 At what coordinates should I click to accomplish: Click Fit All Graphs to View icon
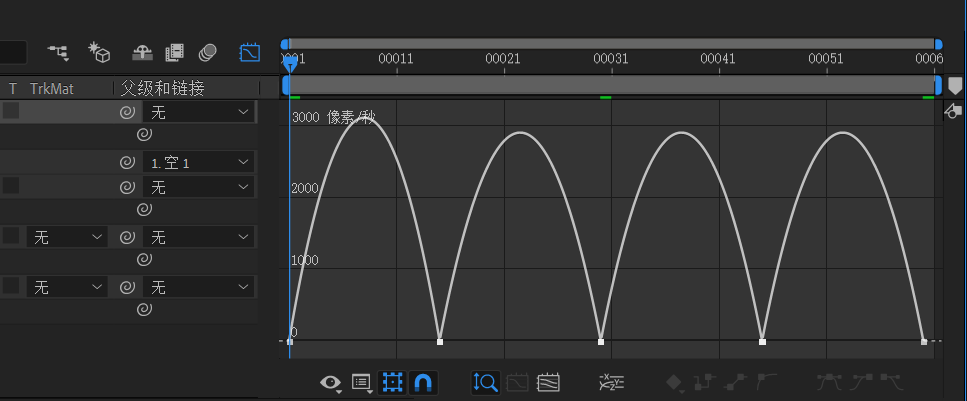click(548, 382)
